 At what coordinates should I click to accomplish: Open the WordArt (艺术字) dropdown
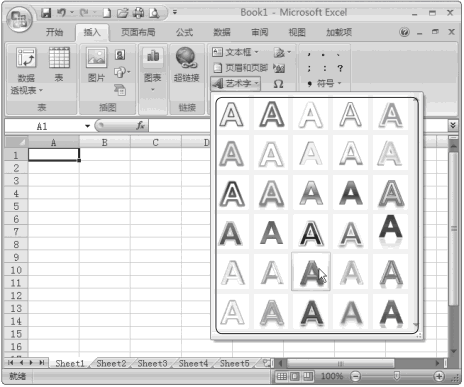235,83
